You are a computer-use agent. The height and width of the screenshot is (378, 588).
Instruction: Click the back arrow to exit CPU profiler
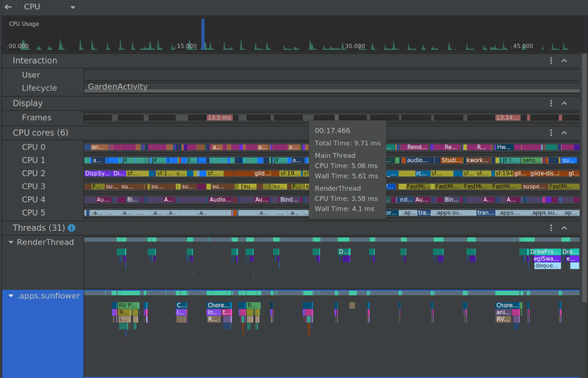[x=7, y=7]
